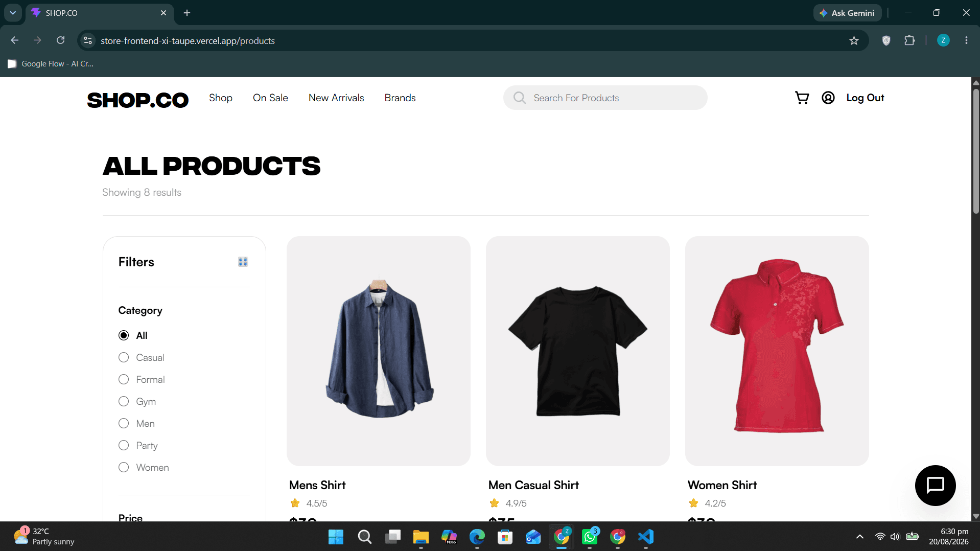Select the Formal category filter
Screen dimensions: 980x551
[x=124, y=379]
